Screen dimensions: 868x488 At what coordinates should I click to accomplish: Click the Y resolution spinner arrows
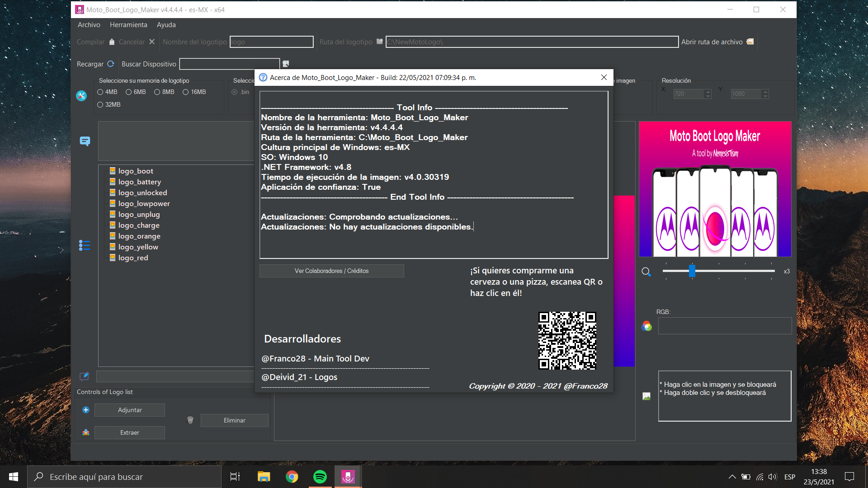tap(765, 94)
